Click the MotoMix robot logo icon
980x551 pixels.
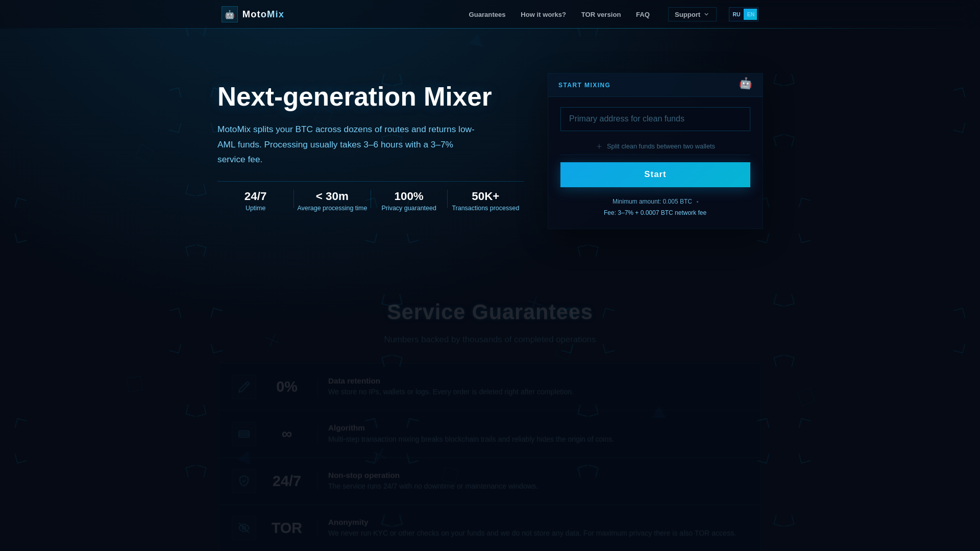coord(230,14)
